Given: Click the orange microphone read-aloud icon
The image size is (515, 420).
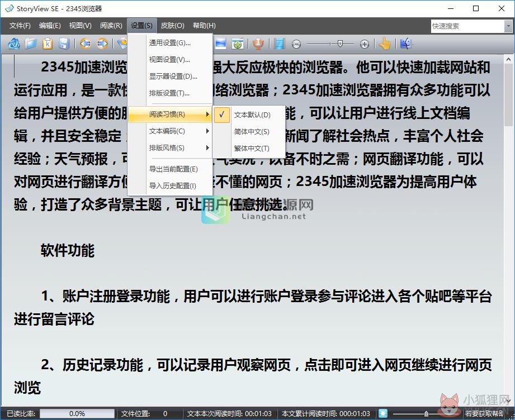Looking at the screenshot, I should click(258, 44).
